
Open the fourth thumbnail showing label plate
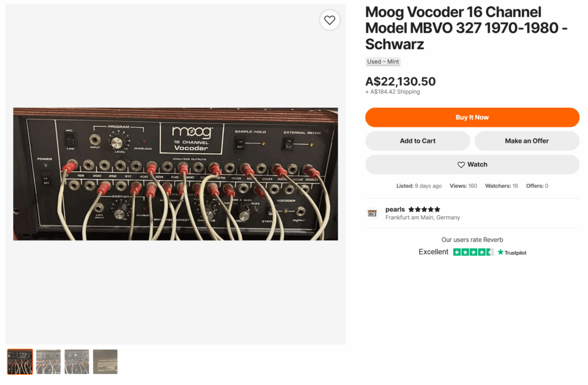[x=106, y=361]
